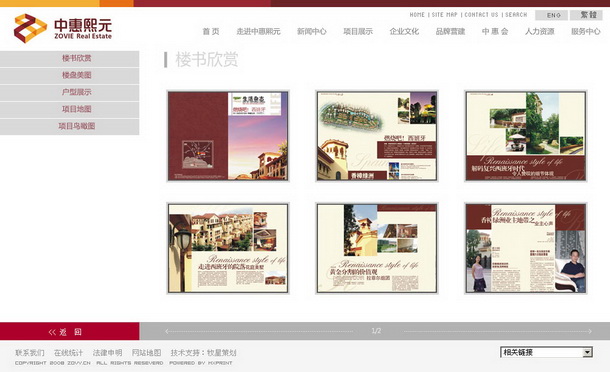Click the ZOVIE Real Estate logo

(63, 28)
